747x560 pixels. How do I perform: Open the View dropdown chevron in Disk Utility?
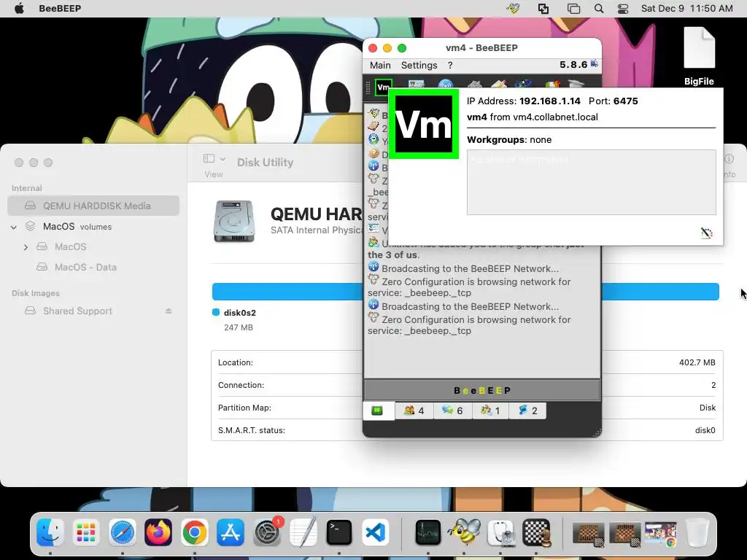click(222, 159)
